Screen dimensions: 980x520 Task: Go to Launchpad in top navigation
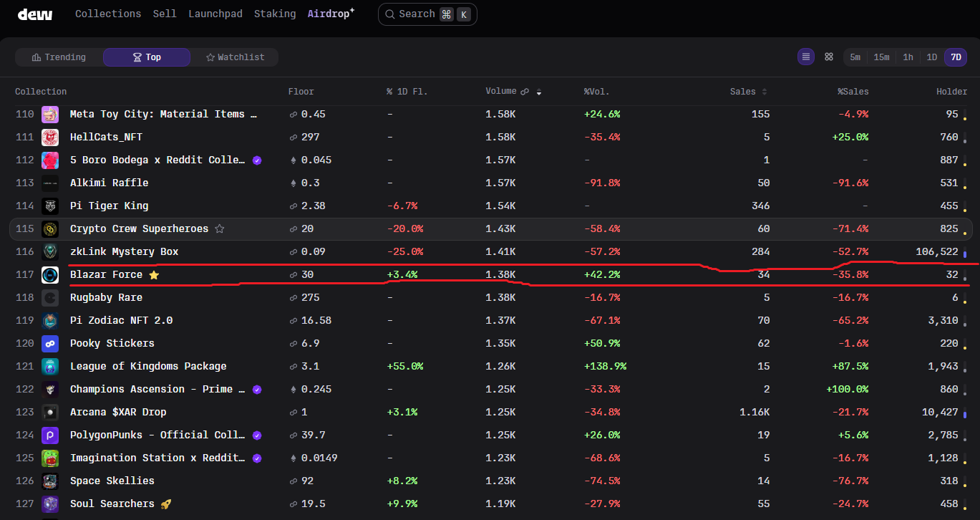(x=215, y=14)
